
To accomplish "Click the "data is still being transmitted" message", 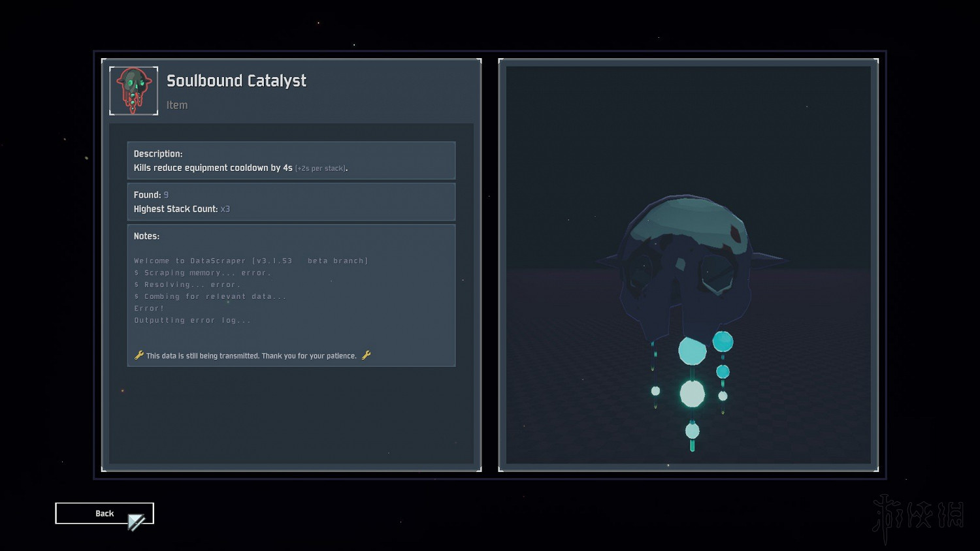I will tap(251, 356).
